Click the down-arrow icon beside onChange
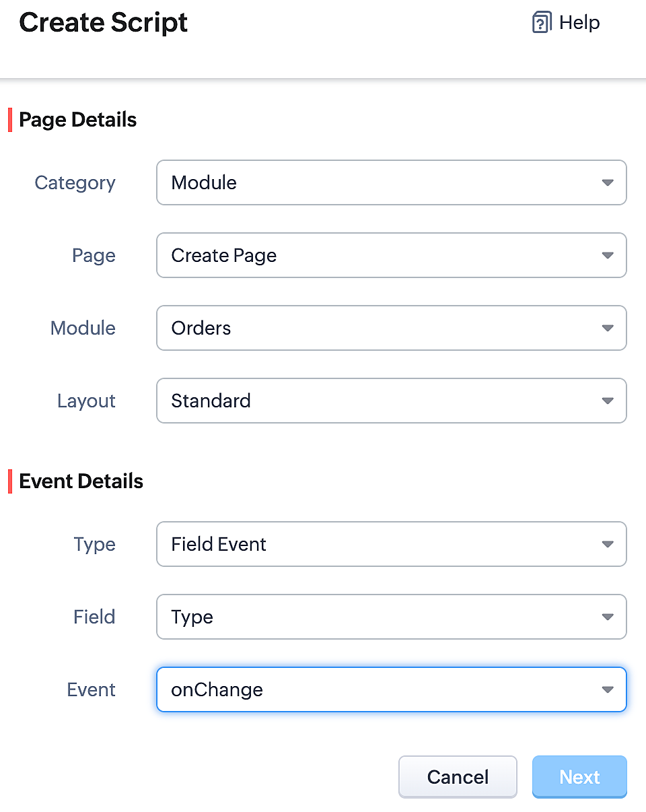Screen dimensions: 646x812 click(x=608, y=689)
